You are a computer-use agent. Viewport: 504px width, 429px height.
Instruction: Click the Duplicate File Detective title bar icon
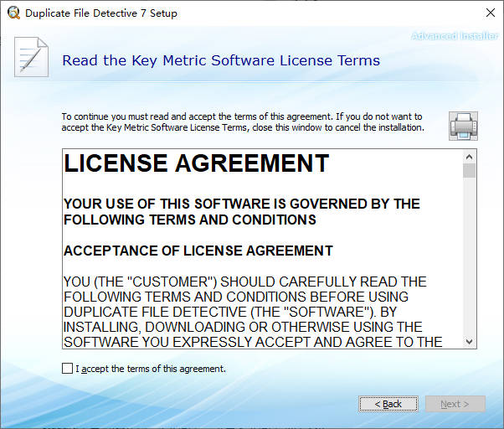click(12, 13)
